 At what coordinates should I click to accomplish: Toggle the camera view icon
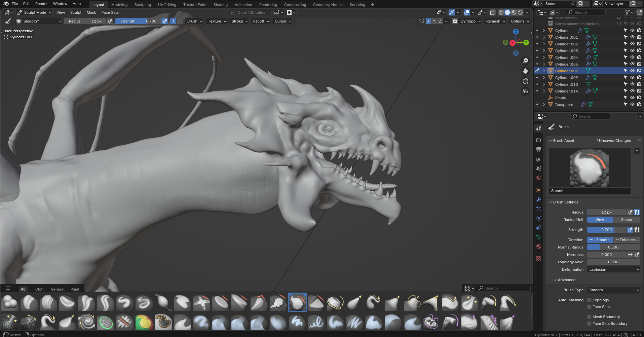(x=525, y=81)
